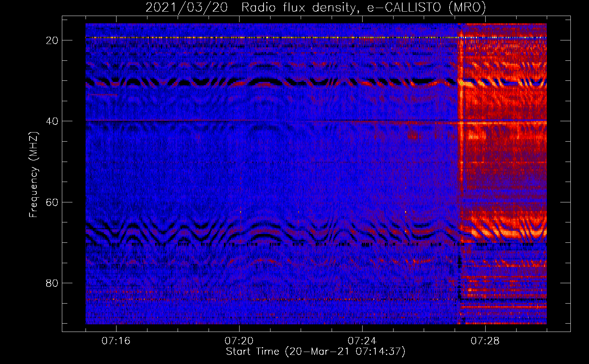Click the yellow interference line near 20 MHz
This screenshot has height=364, width=589.
[316, 37]
